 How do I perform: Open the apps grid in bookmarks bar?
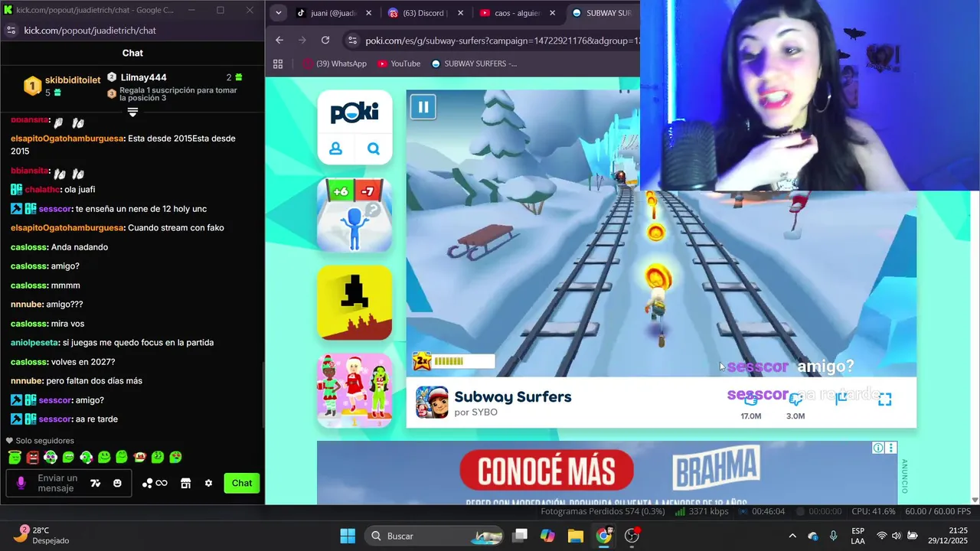pyautogui.click(x=278, y=64)
